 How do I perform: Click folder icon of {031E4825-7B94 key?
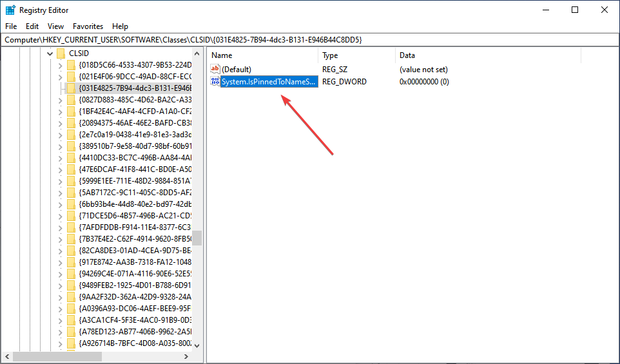coord(71,88)
